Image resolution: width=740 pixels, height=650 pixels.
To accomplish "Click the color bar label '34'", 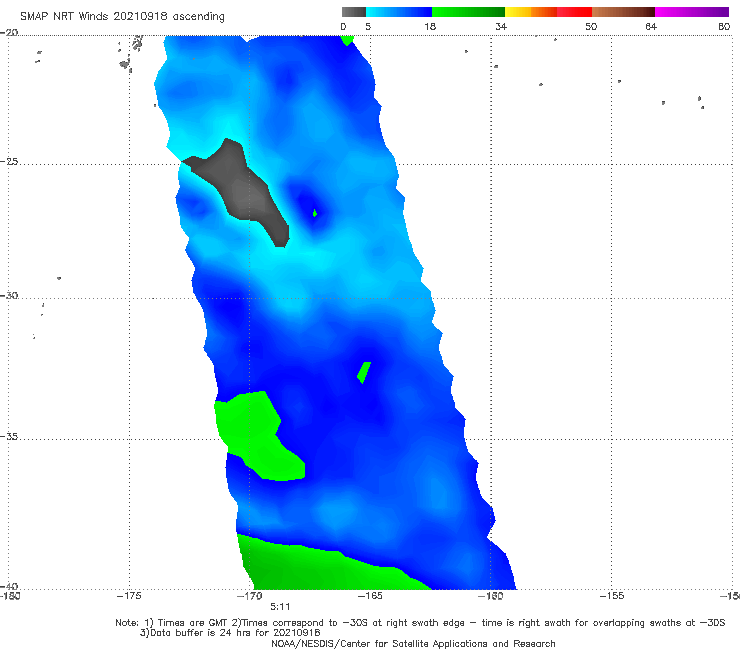I will (501, 26).
